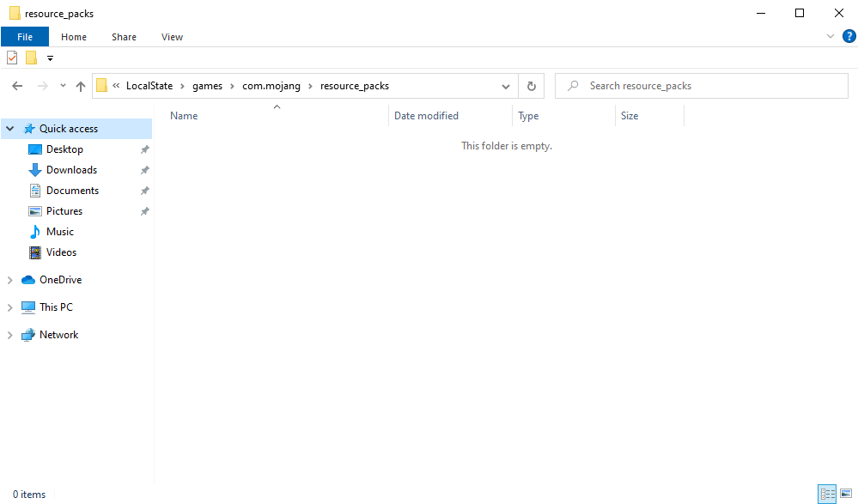
Task: Click resource_packs breadcrumb segment
Action: 355,86
